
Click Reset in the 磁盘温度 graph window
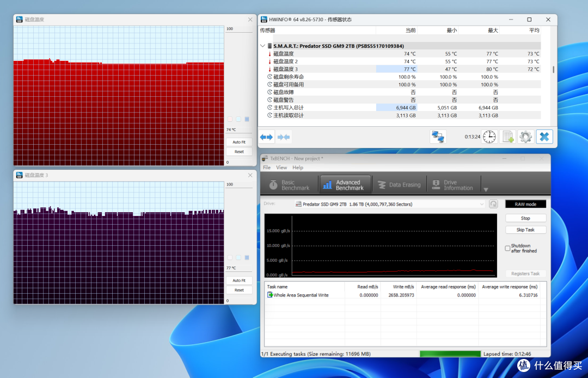[239, 152]
